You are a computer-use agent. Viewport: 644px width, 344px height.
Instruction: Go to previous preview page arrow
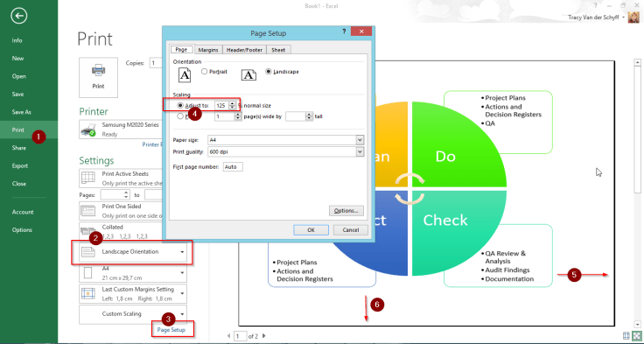coord(228,336)
